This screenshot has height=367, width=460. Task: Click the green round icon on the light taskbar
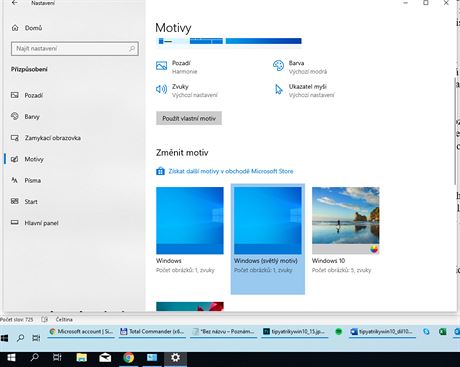339,331
